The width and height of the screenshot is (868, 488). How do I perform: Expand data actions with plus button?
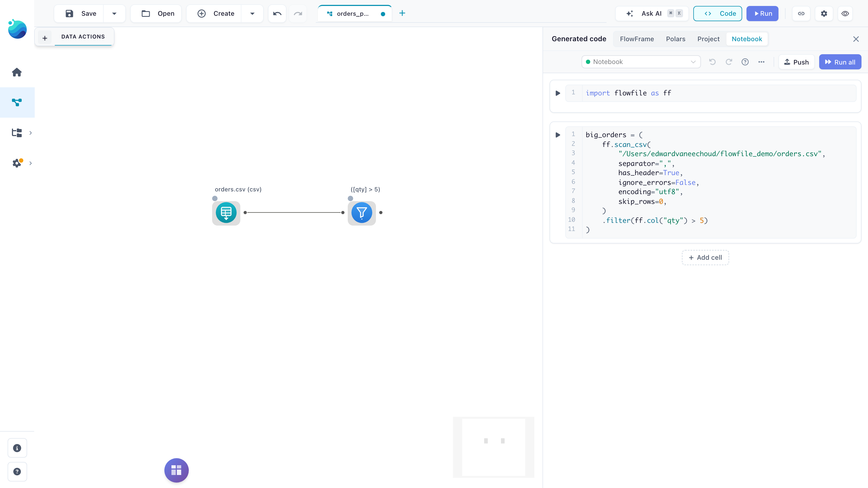[45, 38]
